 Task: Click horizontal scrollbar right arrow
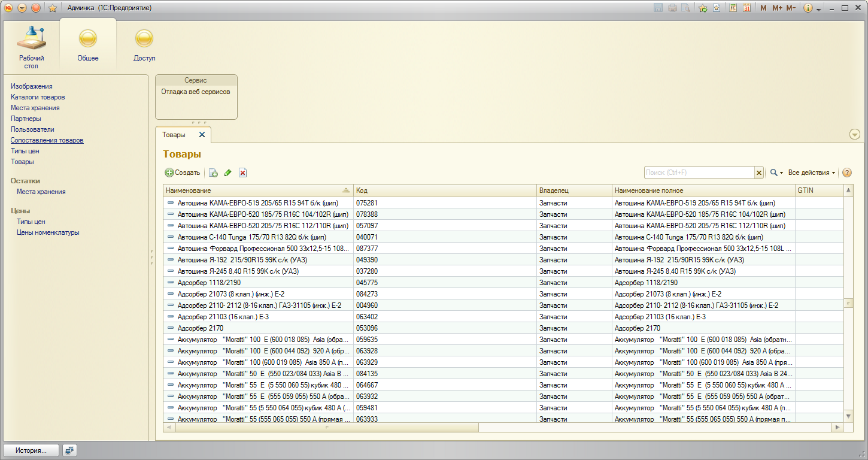pyautogui.click(x=838, y=428)
